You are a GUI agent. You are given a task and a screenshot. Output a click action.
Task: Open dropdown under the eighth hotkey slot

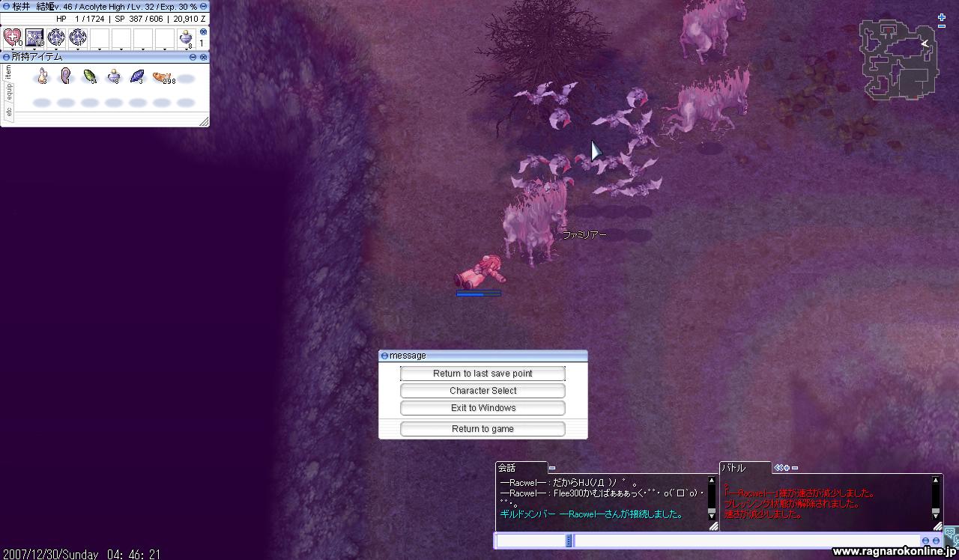[x=165, y=50]
